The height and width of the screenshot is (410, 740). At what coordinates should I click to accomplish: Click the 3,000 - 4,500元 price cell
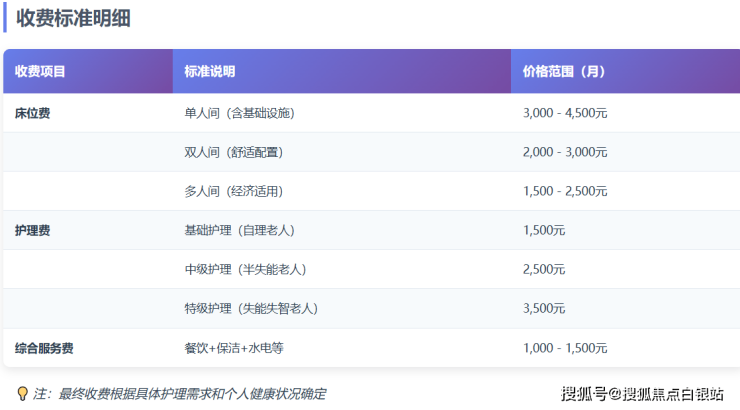(x=565, y=113)
